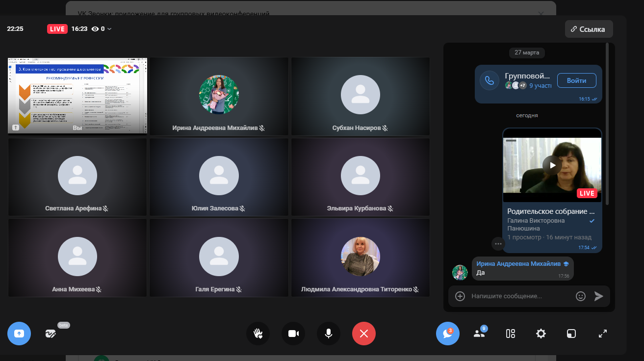This screenshot has width=644, height=361.
Task: Click the 27 марта date label
Action: pyautogui.click(x=527, y=52)
